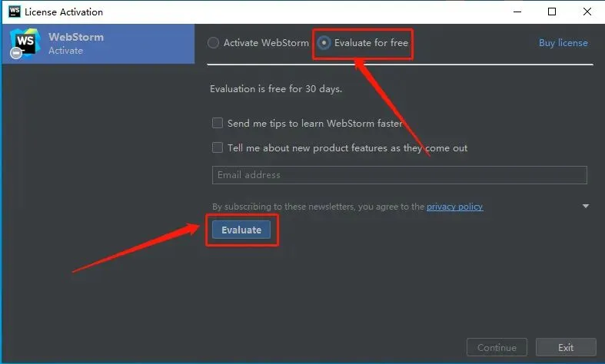
Task: Click the Exit button
Action: coord(566,347)
